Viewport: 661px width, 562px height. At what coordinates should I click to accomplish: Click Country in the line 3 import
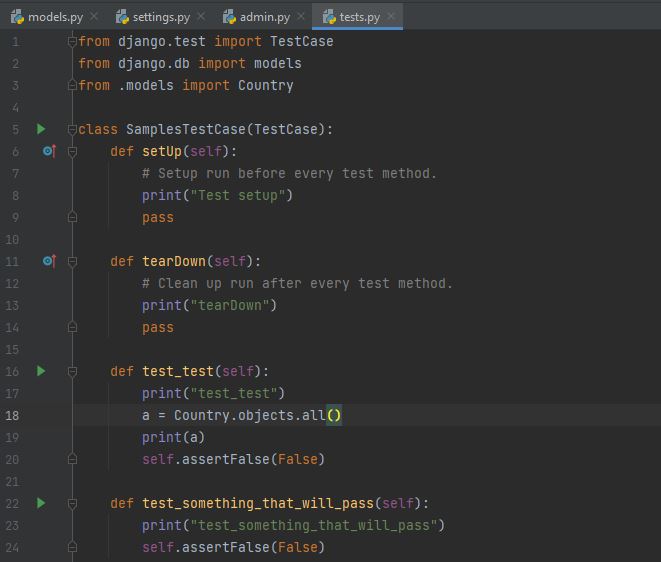click(266, 85)
